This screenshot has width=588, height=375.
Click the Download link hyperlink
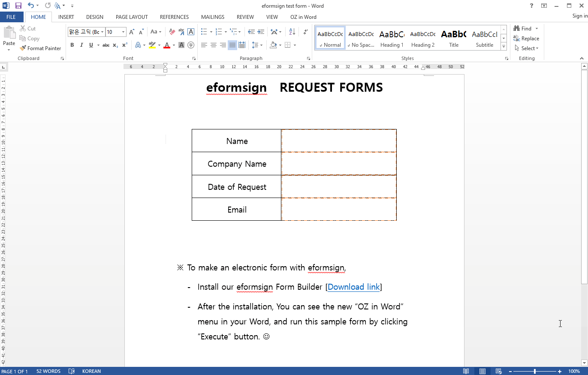(x=353, y=287)
